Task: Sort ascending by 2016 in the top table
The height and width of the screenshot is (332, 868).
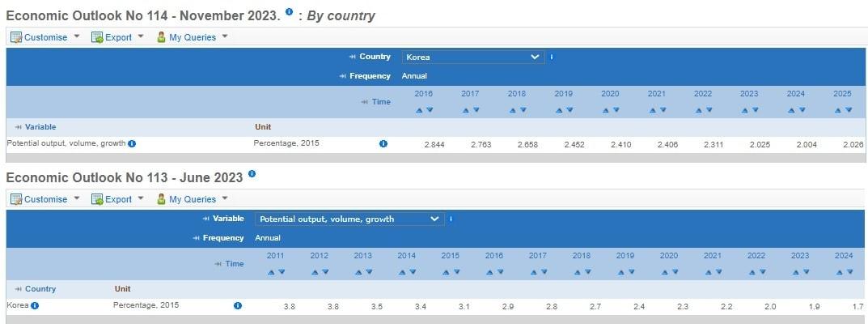Action: pyautogui.click(x=419, y=110)
